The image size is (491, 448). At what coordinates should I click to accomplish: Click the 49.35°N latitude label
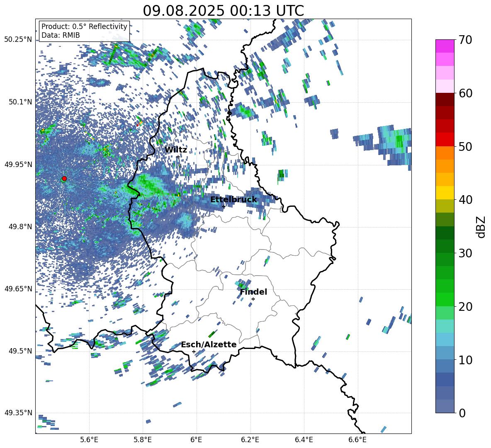click(18, 413)
